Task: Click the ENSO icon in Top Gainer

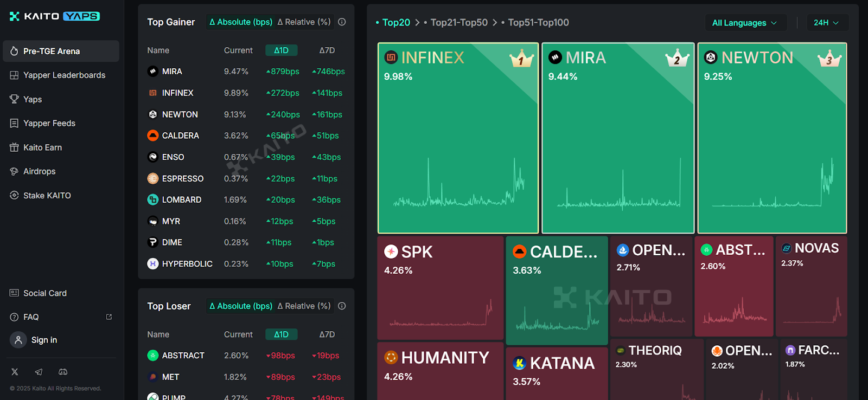Action: (153, 157)
